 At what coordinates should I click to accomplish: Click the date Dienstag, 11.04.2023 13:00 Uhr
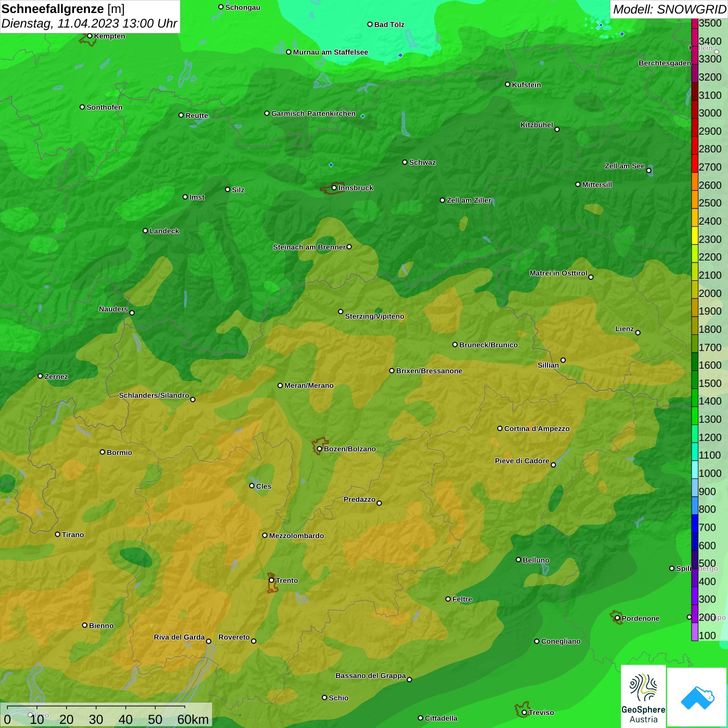[x=89, y=24]
